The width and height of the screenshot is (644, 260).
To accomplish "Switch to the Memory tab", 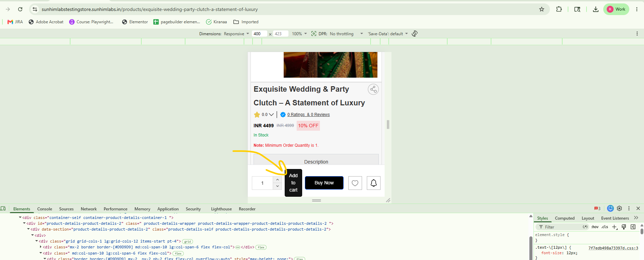I will click(142, 209).
